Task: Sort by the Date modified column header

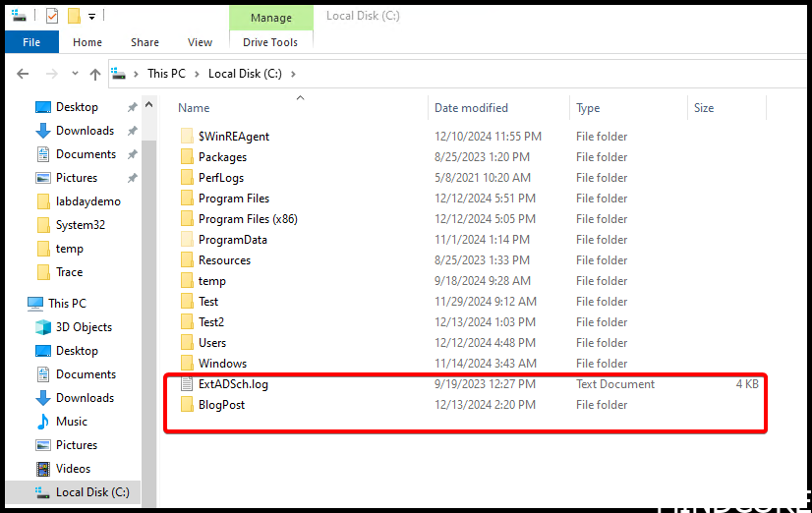Action: 471,108
